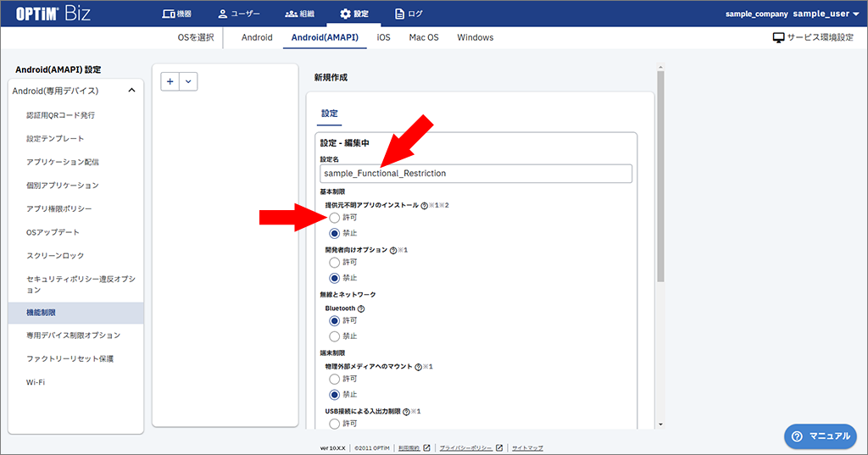Select the 設定 tab under 新規作成
Image resolution: width=868 pixels, height=455 pixels.
click(330, 114)
